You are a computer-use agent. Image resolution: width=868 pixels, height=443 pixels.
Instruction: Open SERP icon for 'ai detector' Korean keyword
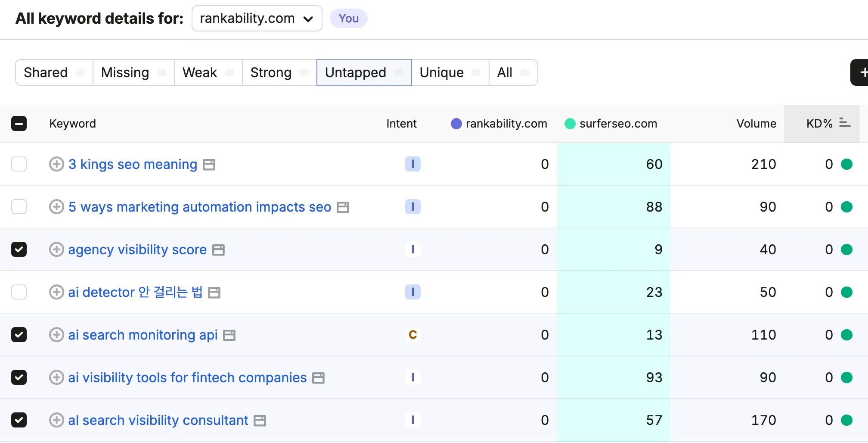(x=214, y=293)
